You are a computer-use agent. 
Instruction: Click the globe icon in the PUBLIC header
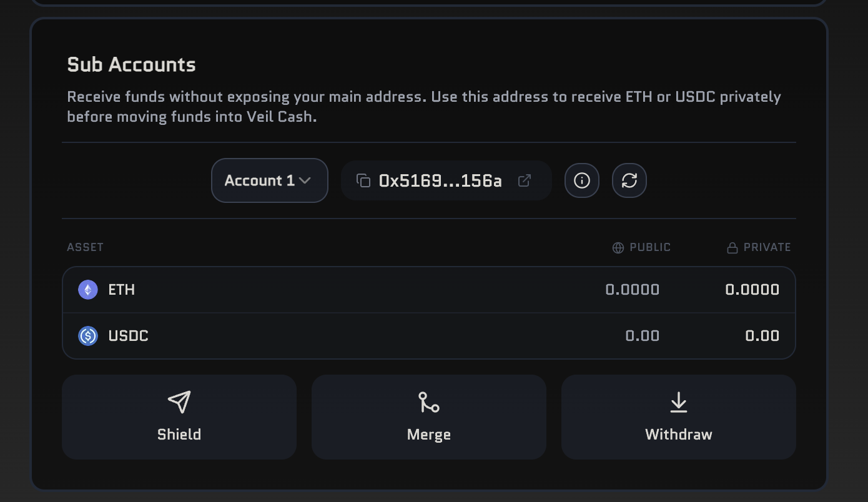point(618,247)
